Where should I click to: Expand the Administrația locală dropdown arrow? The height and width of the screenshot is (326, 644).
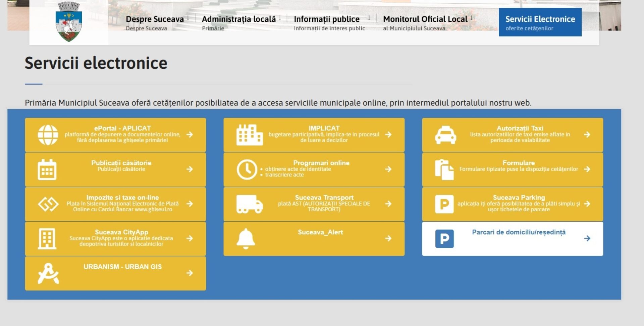(x=280, y=18)
